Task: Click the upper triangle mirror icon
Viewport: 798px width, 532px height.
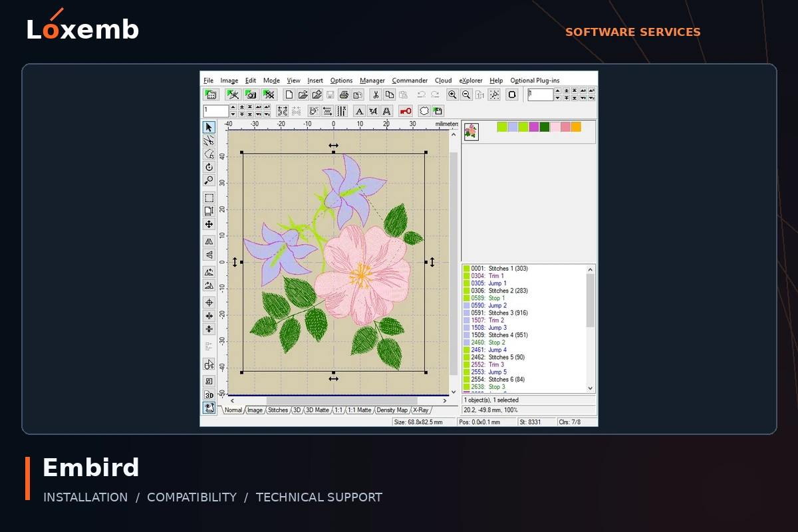Action: click(209, 241)
